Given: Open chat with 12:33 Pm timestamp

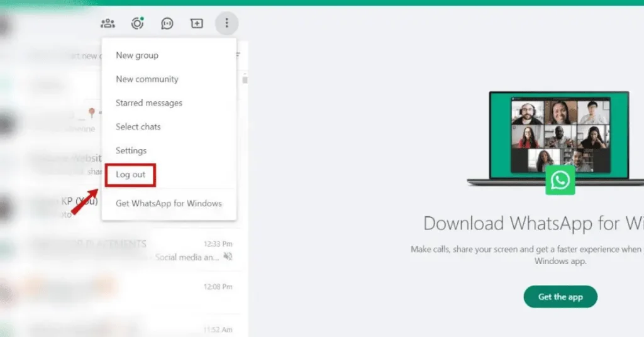Looking at the screenshot, I should (x=123, y=250).
